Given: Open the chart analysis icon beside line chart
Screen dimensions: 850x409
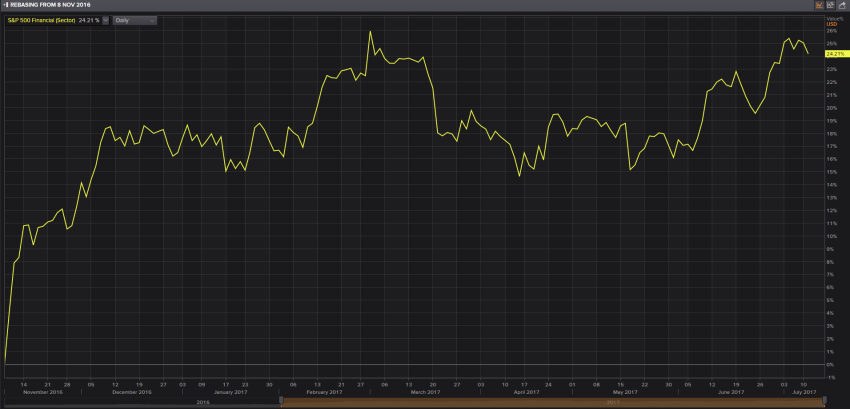Looking at the screenshot, I should (830, 5).
